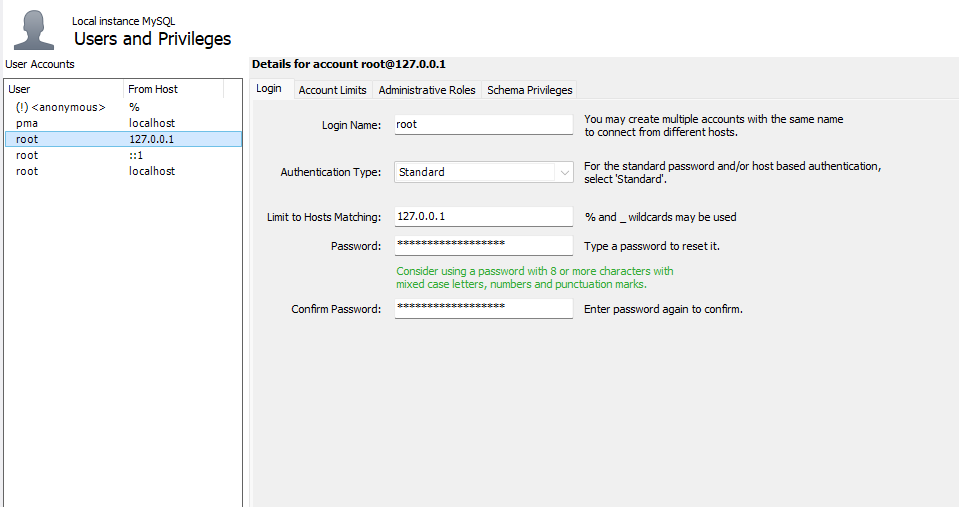Image resolution: width=959 pixels, height=507 pixels.
Task: Click the Confirm Password field
Action: (x=483, y=309)
